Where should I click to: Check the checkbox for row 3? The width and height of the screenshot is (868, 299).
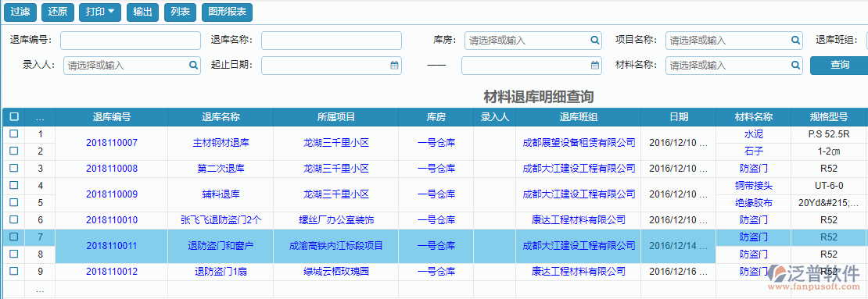(x=14, y=168)
